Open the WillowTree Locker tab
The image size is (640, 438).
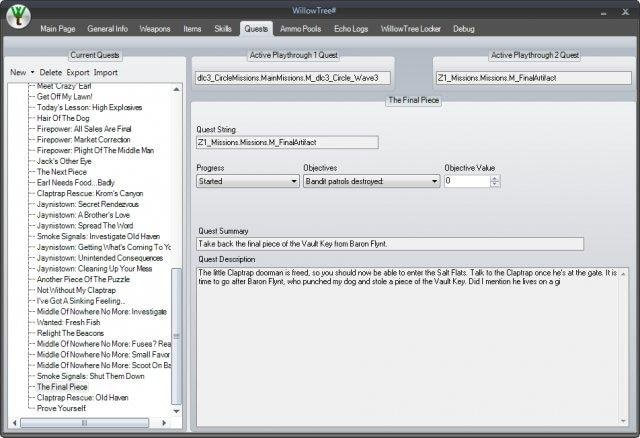(x=411, y=29)
